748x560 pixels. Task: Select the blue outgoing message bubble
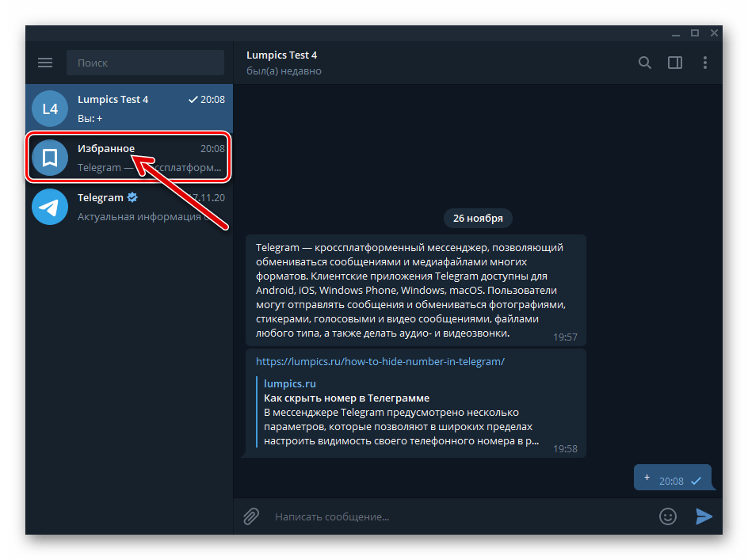point(674,477)
